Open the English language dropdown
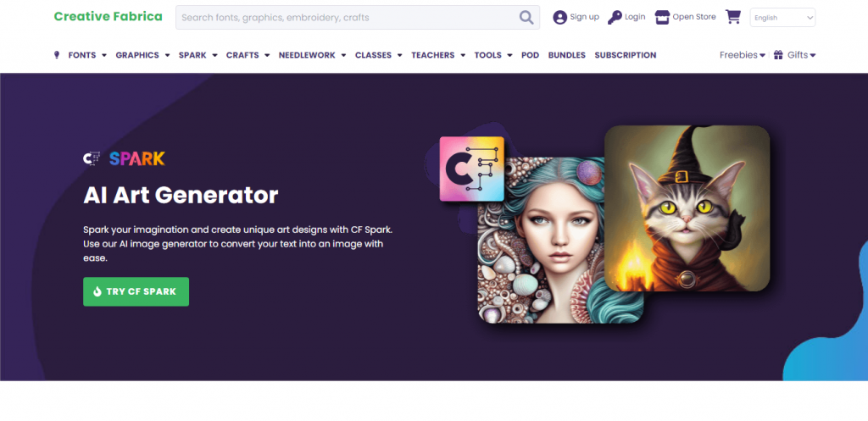This screenshot has width=868, height=421. pyautogui.click(x=782, y=17)
